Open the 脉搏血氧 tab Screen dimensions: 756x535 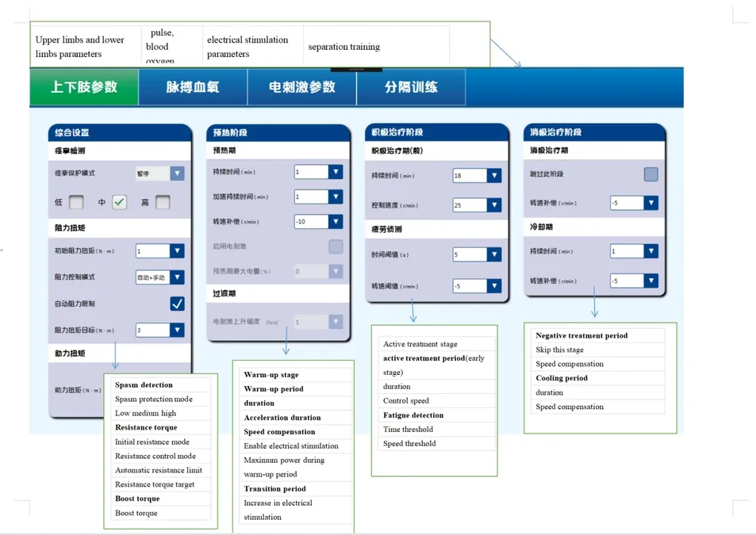tap(193, 87)
